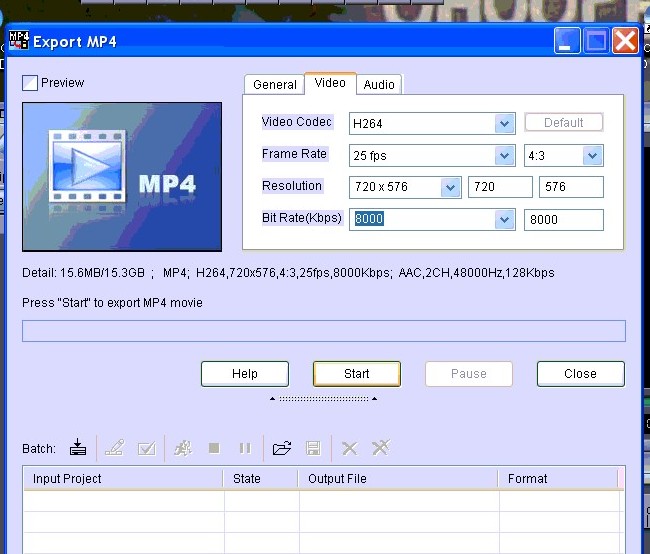Expand the Video Codec dropdown
650x554 pixels.
tap(504, 124)
